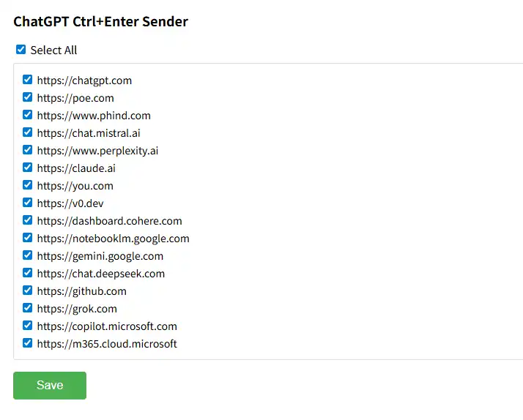The height and width of the screenshot is (420, 523).
Task: Uncheck the https://copilot.microsoft.com checkbox
Action: 28,326
